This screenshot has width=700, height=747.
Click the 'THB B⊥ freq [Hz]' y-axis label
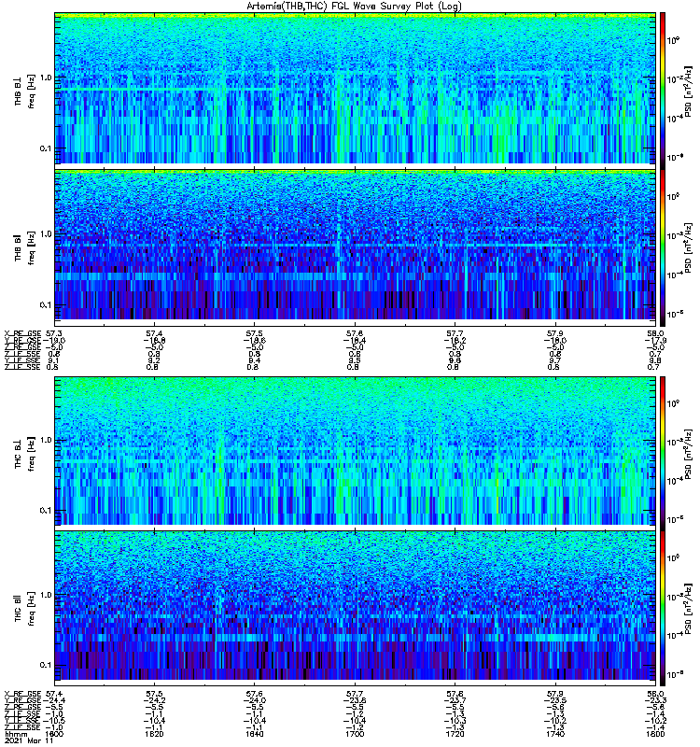(24, 91)
